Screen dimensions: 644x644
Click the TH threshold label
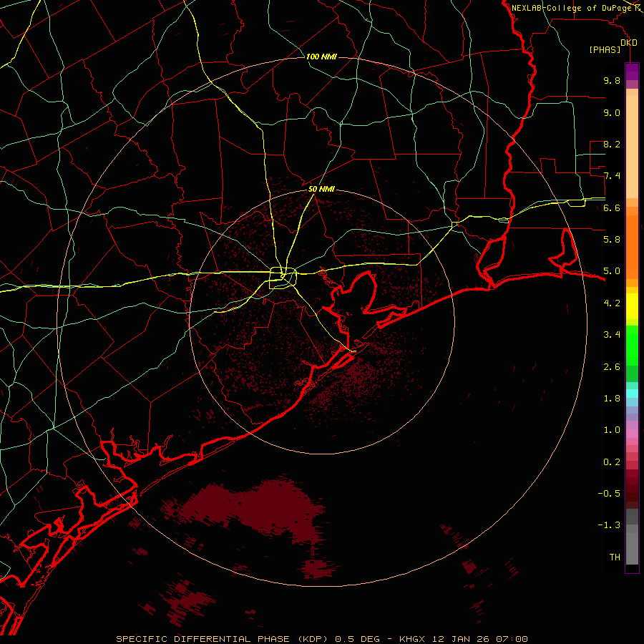point(615,557)
